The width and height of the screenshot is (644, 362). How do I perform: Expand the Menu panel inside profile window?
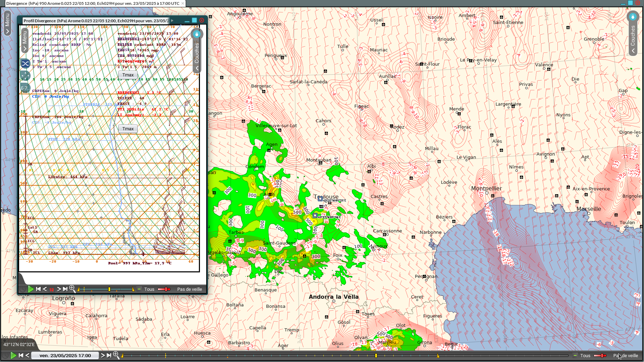(24, 40)
